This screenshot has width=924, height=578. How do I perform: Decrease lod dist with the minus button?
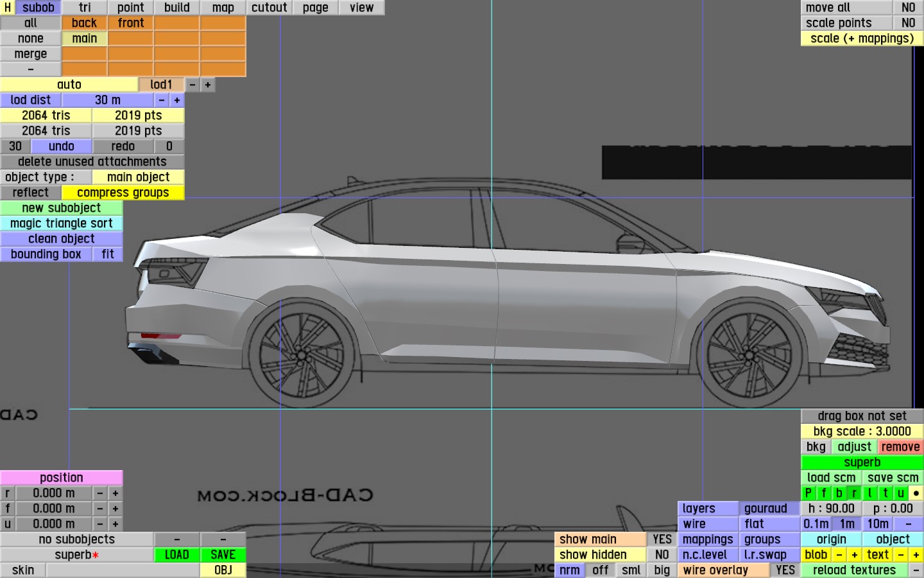point(162,100)
